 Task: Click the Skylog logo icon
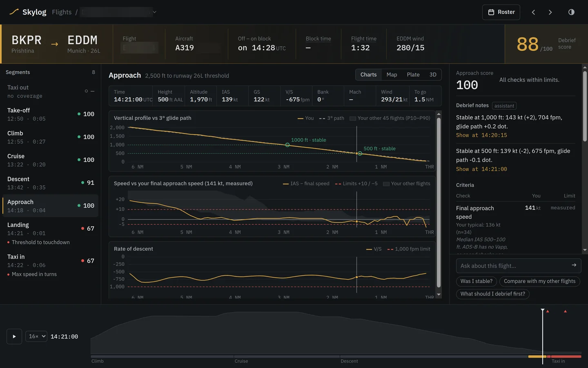(14, 12)
